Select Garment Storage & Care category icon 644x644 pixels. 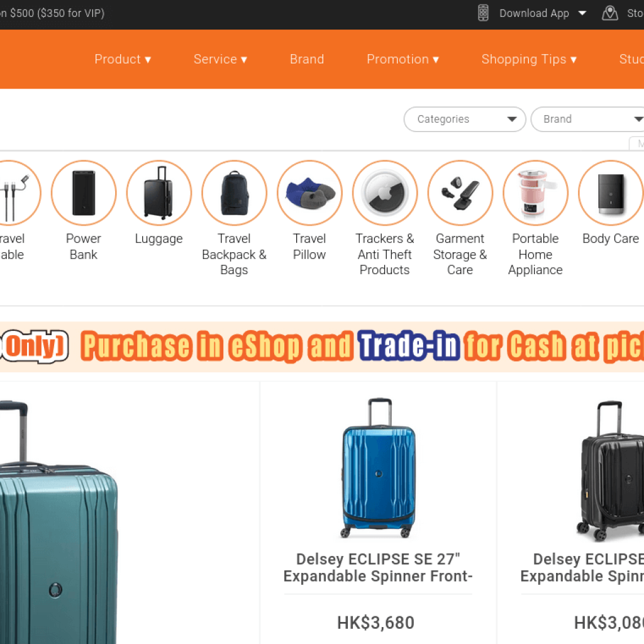tap(460, 193)
